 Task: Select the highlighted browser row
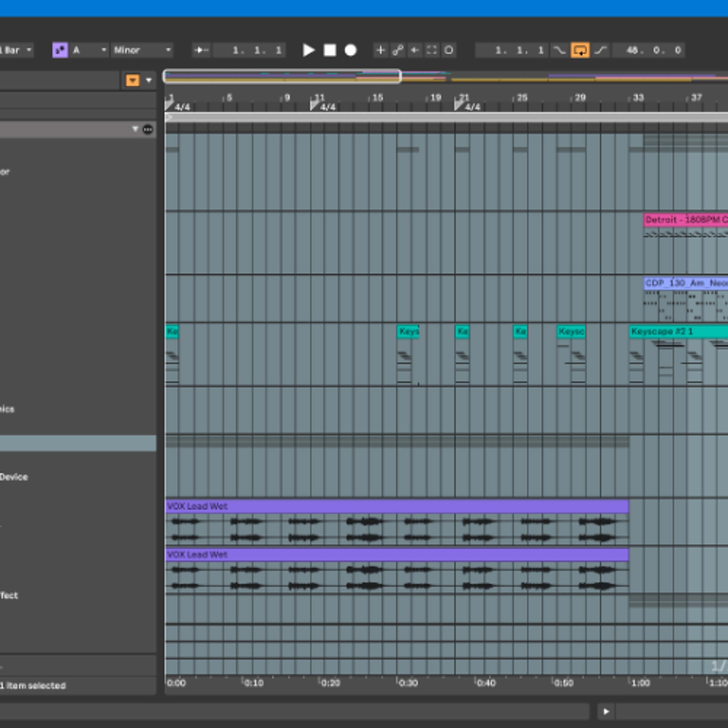pos(78,443)
